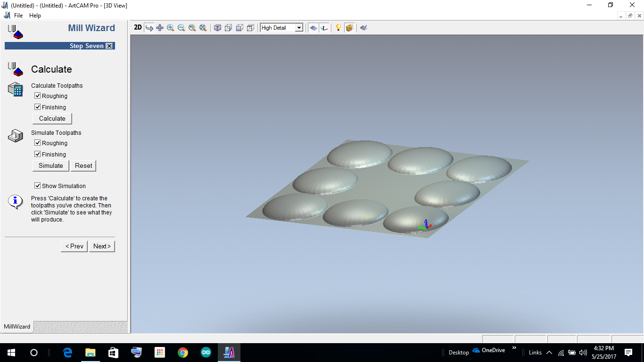Open the Action Center notifications icon
Screen dimensions: 644x362
coord(628,353)
